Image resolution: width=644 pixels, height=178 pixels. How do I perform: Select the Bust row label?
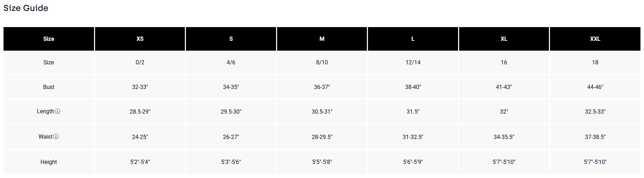coord(49,87)
